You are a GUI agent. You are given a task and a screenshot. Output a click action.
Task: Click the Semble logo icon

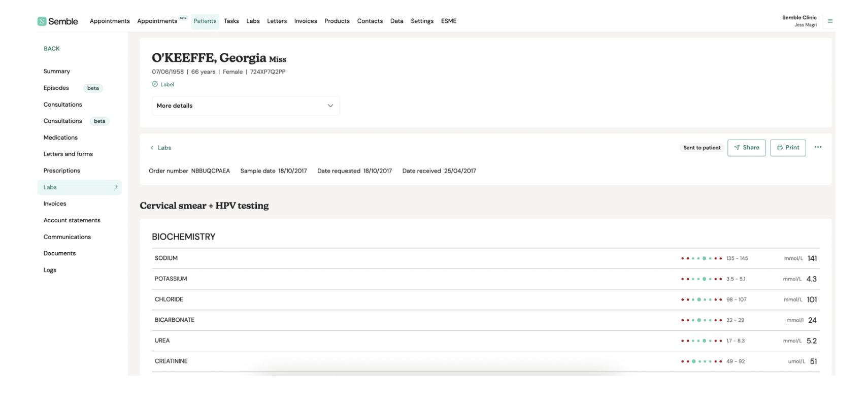point(42,21)
